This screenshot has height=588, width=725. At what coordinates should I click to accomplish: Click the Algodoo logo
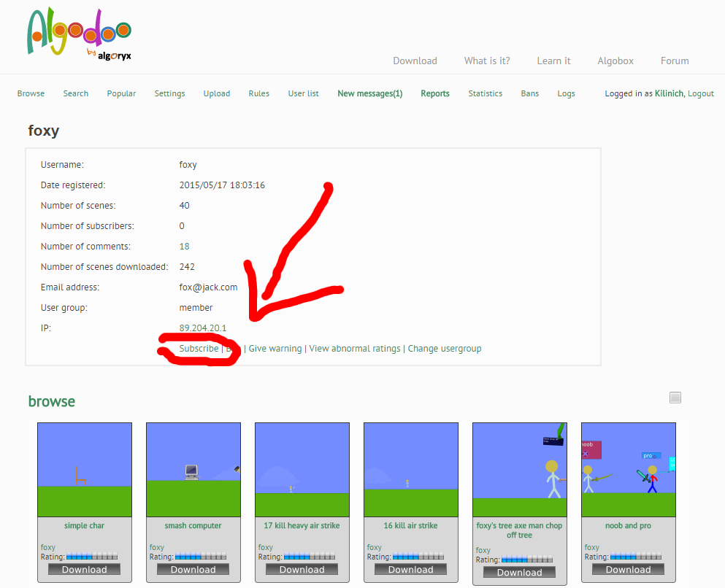click(x=79, y=36)
